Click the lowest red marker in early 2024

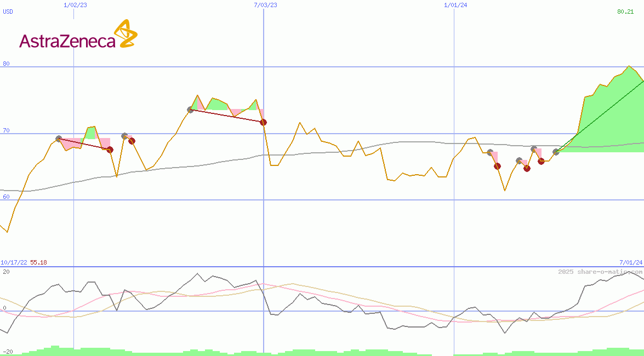[x=527, y=168]
